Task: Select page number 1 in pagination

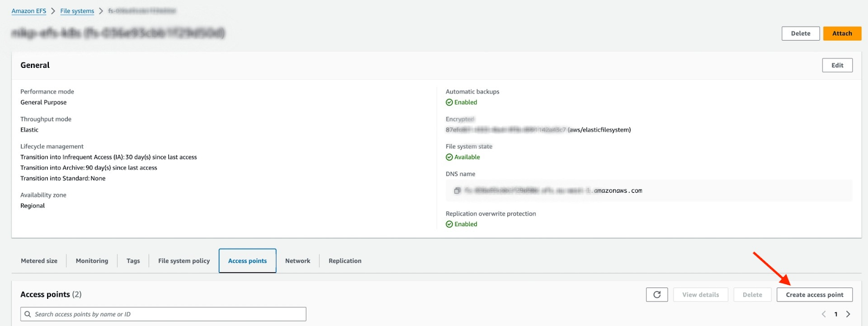Action: point(836,314)
